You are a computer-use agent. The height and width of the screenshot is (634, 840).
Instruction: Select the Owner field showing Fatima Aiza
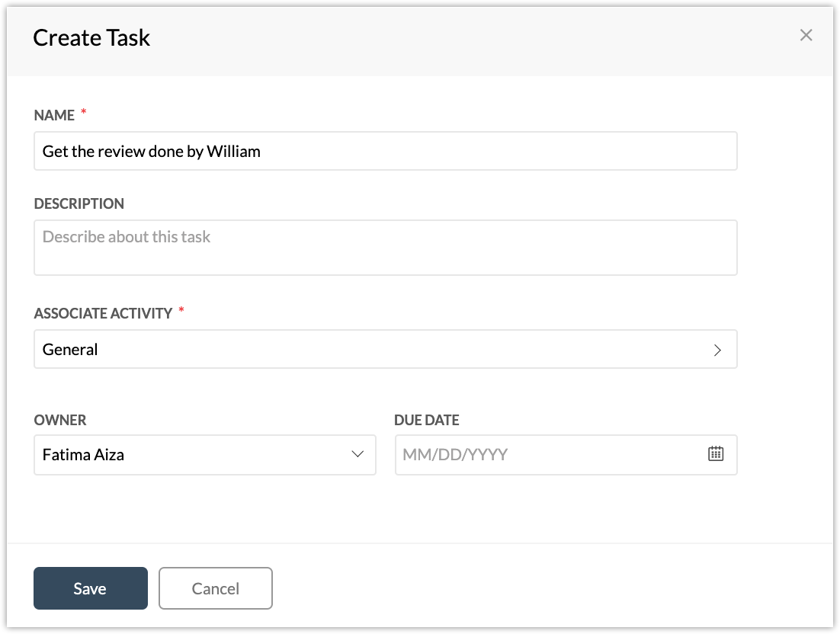point(191,455)
